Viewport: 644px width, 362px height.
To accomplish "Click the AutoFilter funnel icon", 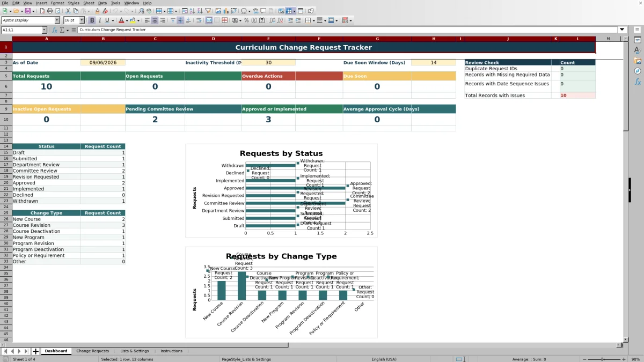I will pos(208,11).
